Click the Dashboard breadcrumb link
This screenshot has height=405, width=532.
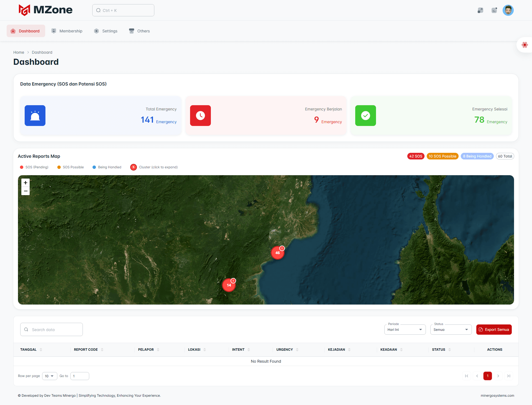pyautogui.click(x=42, y=52)
